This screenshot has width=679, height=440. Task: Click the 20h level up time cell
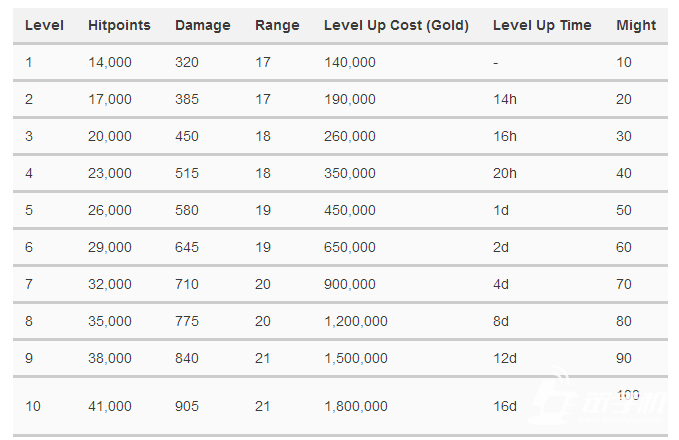point(505,173)
